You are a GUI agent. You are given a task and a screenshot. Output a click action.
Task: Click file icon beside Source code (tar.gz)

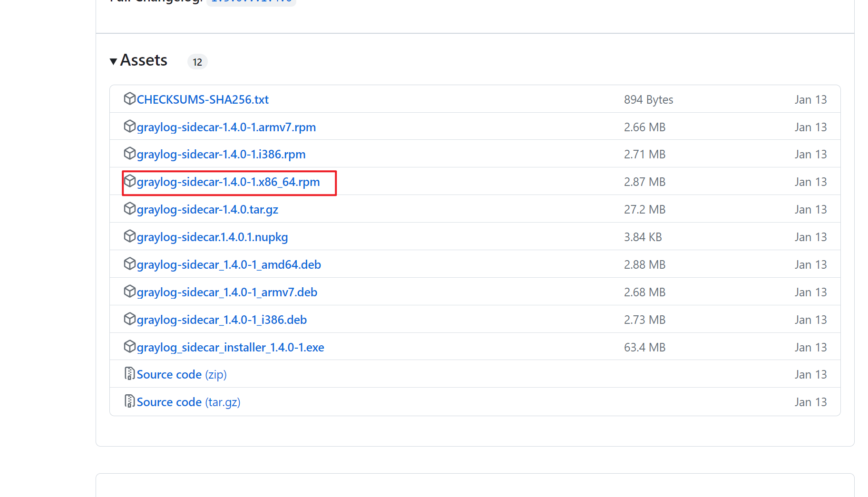point(129,401)
